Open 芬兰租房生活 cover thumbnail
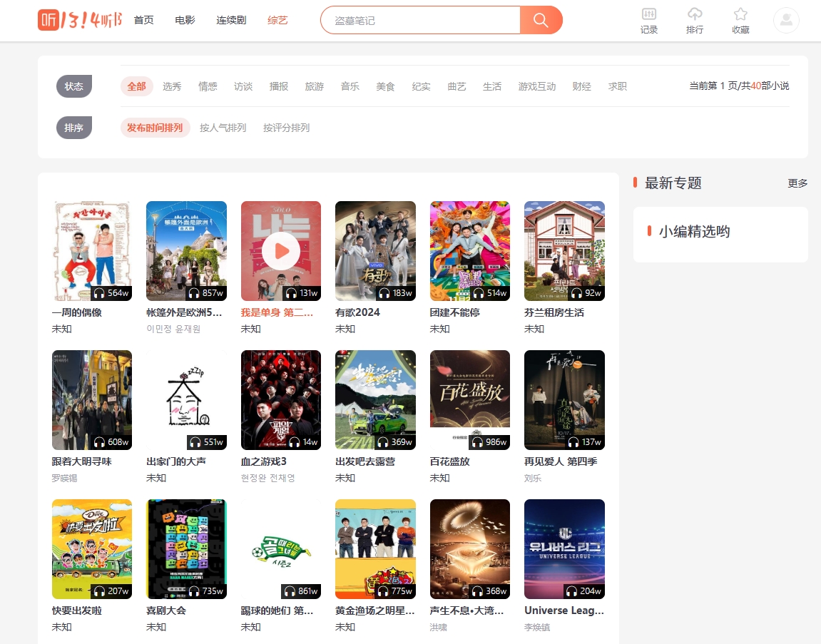Image resolution: width=821 pixels, height=644 pixels. click(564, 251)
